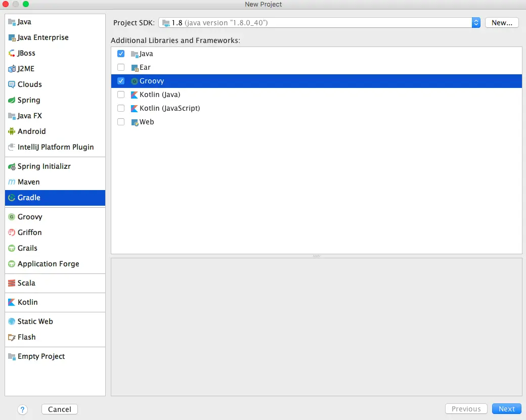Select 'Application Forge' label in sidebar
This screenshot has height=420, width=526.
49,264
